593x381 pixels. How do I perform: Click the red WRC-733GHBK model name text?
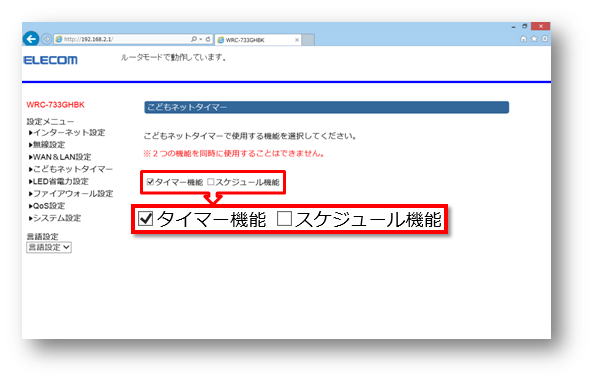pos(56,105)
